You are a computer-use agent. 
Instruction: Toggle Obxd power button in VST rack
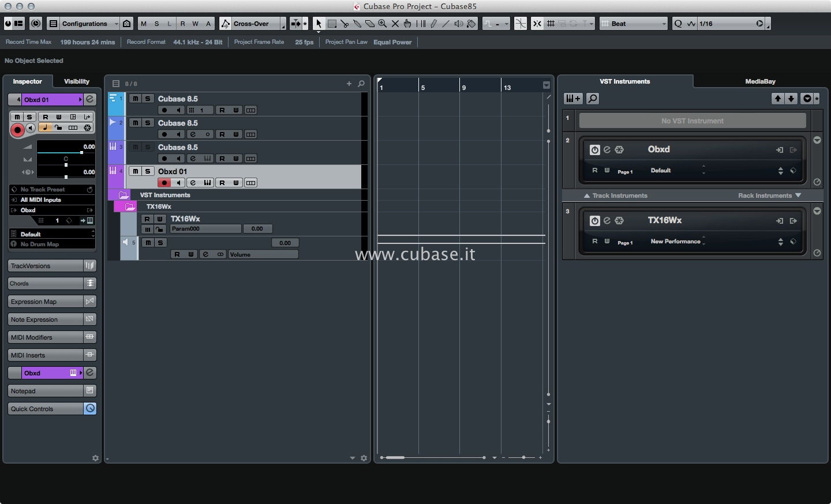594,150
